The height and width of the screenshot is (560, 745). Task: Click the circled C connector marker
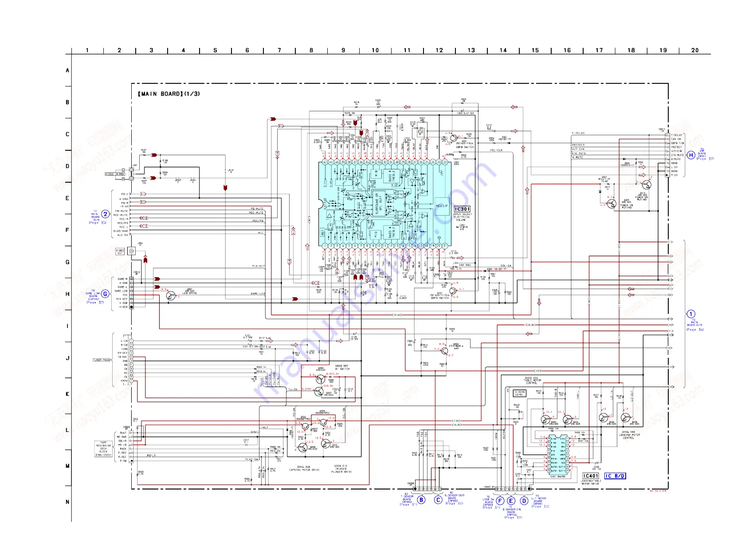point(438,500)
